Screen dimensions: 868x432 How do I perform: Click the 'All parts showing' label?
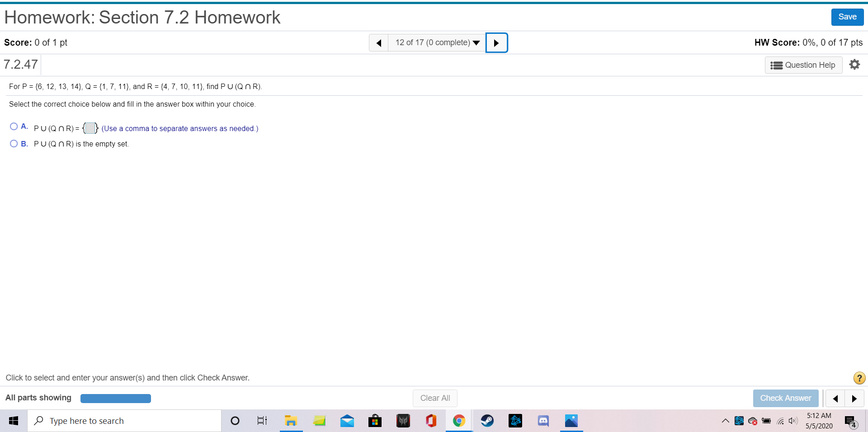pyautogui.click(x=38, y=398)
